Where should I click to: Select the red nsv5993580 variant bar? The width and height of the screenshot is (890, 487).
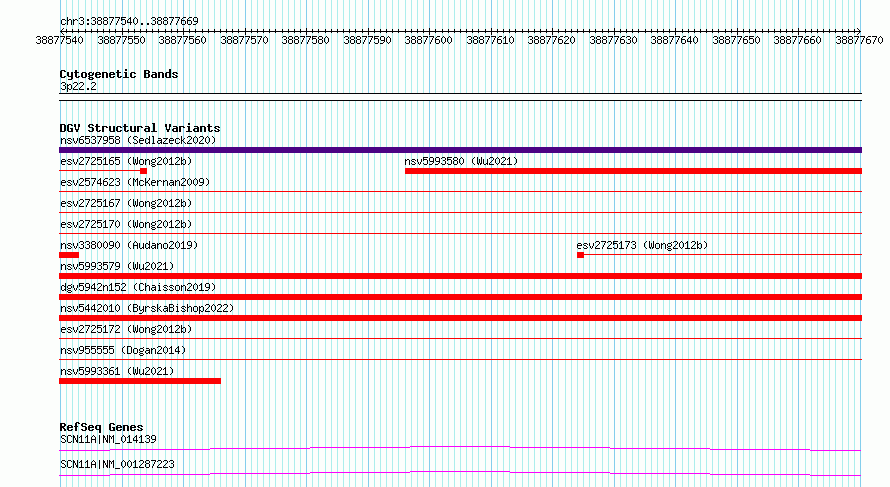633,171
